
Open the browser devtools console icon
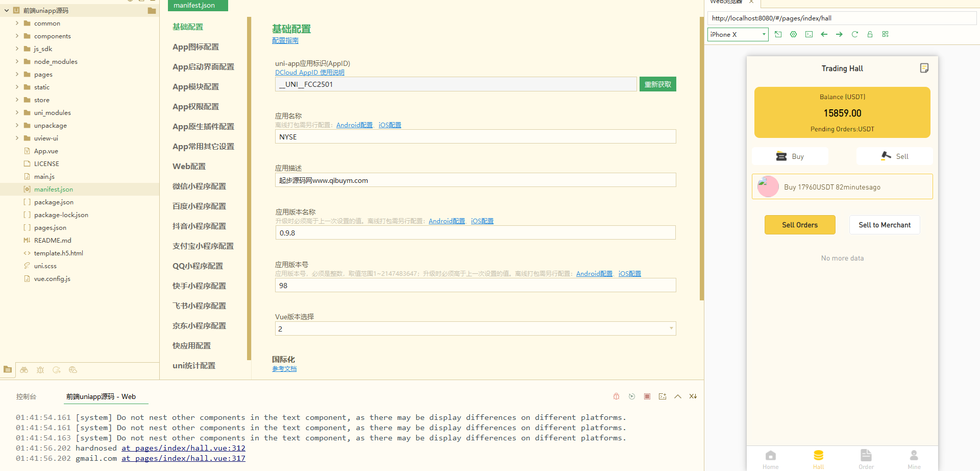coord(808,34)
